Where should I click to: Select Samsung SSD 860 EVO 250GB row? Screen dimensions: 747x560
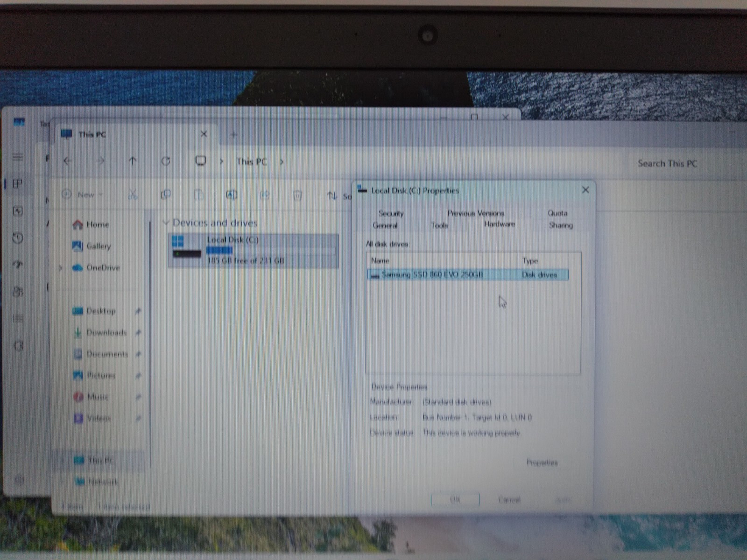pos(468,275)
